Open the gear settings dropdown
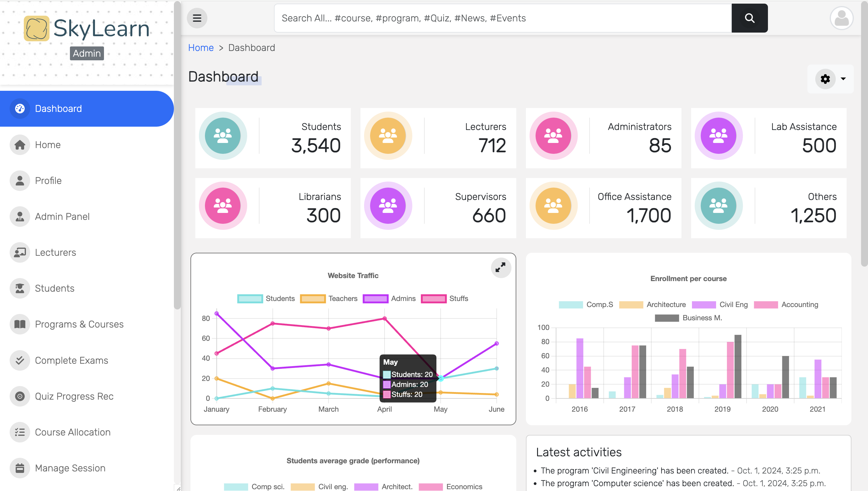Screen dimensions: 868x491 point(825,79)
